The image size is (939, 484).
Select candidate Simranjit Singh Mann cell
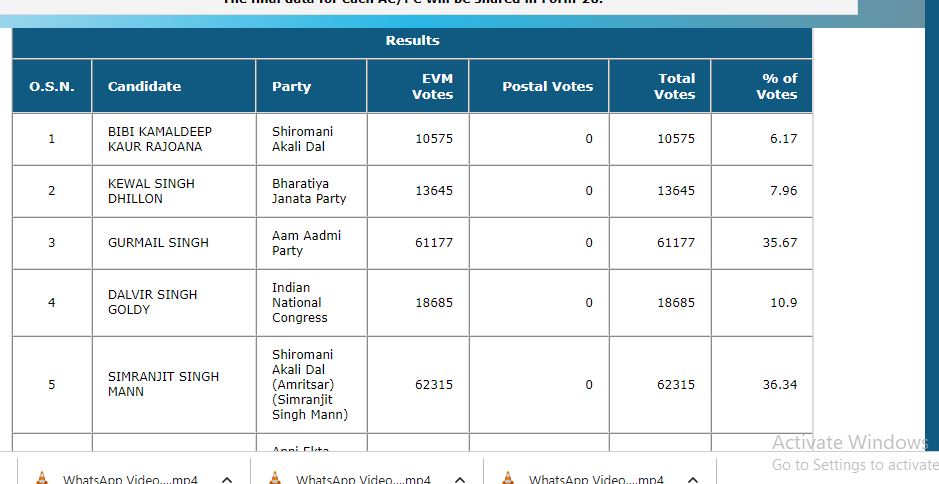click(x=163, y=384)
